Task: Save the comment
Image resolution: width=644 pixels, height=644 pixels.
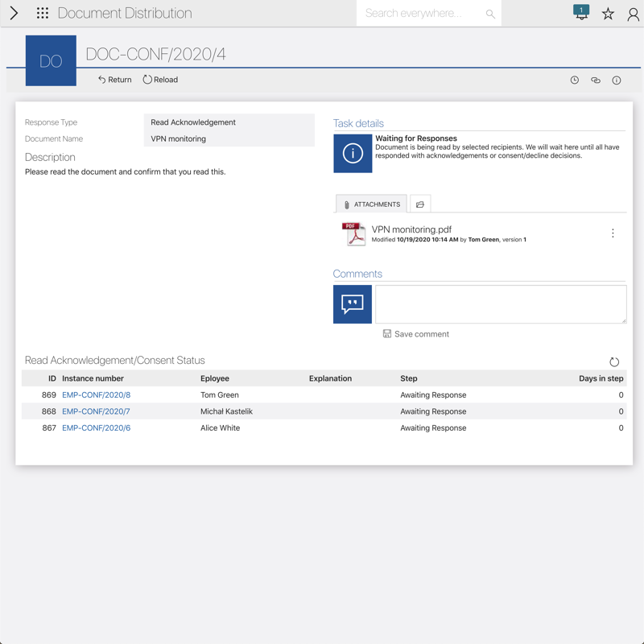Action: [x=416, y=334]
